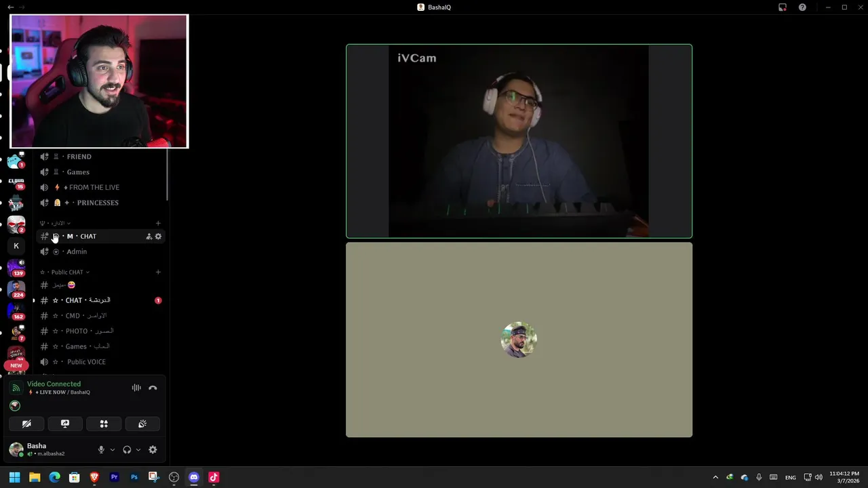Open Windows Start menu
The width and height of the screenshot is (868, 488).
click(15, 477)
